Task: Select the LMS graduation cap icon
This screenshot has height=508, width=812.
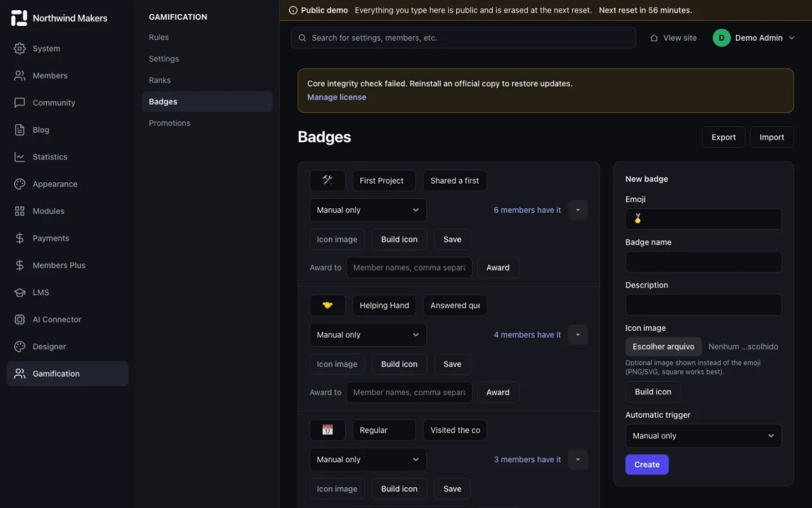Action: (x=20, y=292)
